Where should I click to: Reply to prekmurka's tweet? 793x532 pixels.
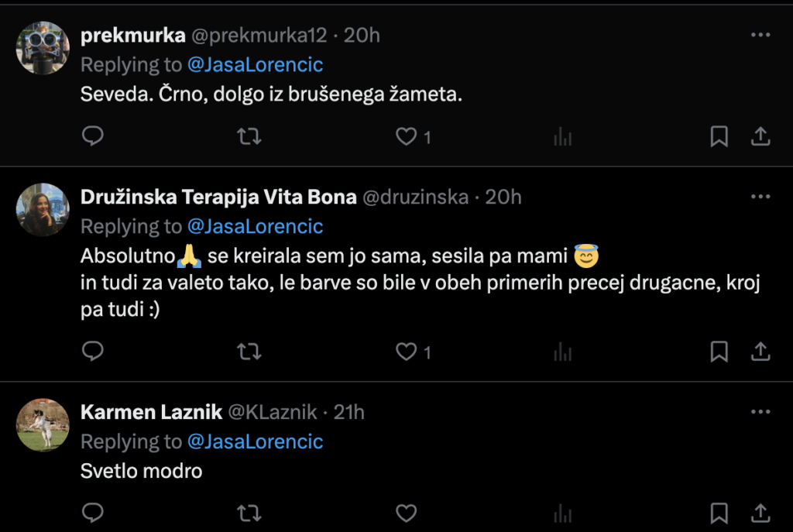(x=93, y=137)
